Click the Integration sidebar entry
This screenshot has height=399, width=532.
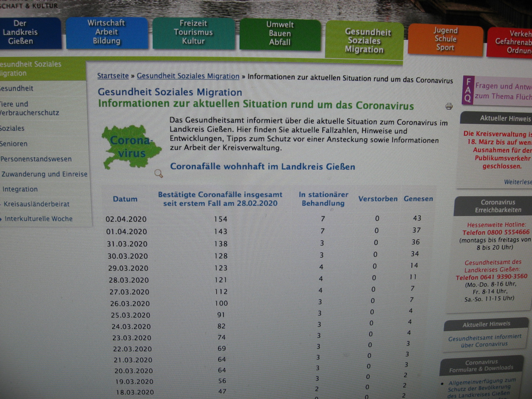pyautogui.click(x=20, y=189)
